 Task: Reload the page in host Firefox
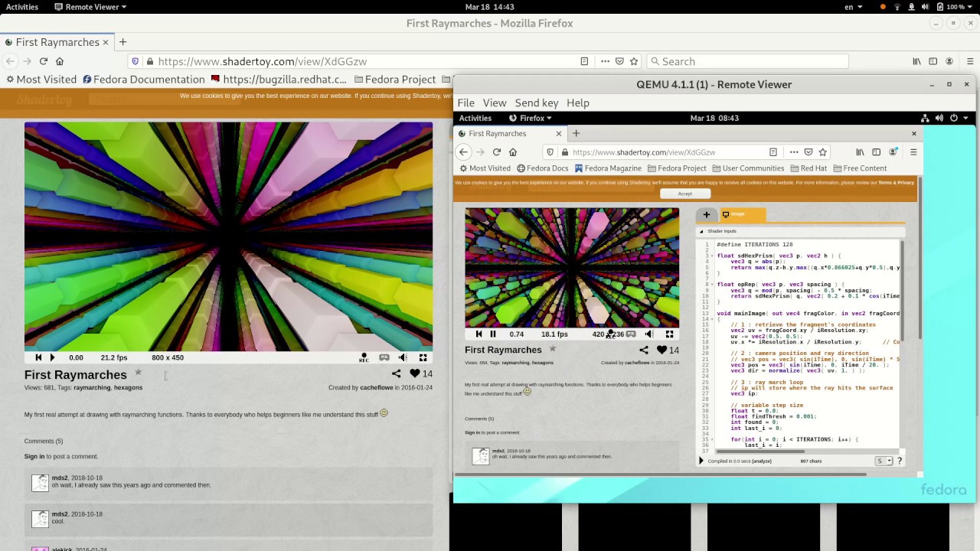(x=43, y=61)
